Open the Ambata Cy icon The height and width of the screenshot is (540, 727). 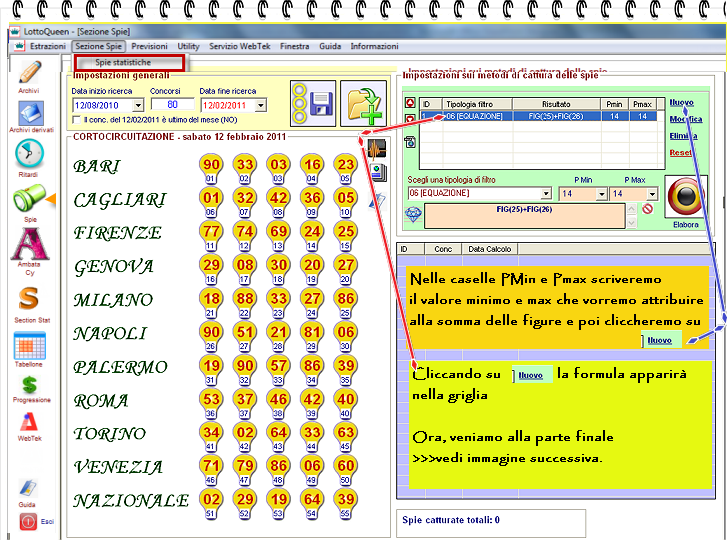point(30,244)
